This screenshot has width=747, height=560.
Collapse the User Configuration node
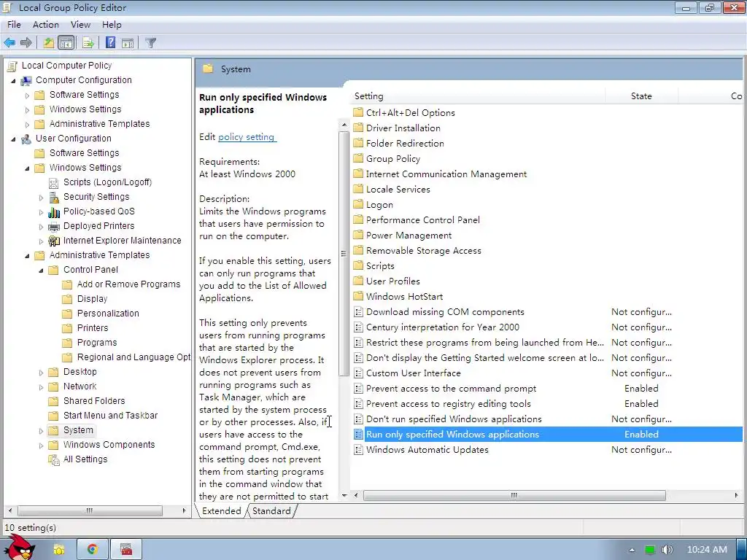tap(13, 139)
